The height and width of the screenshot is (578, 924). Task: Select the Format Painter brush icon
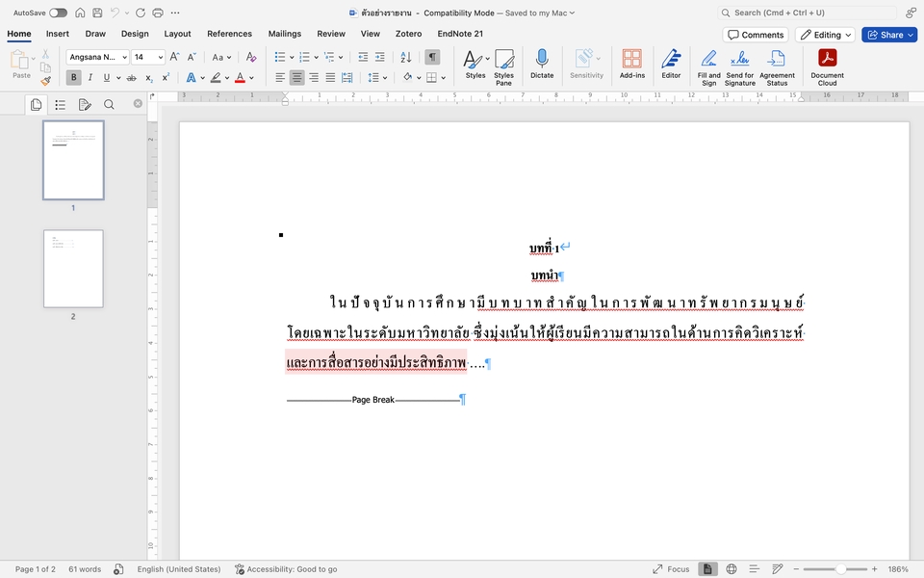[x=46, y=81]
